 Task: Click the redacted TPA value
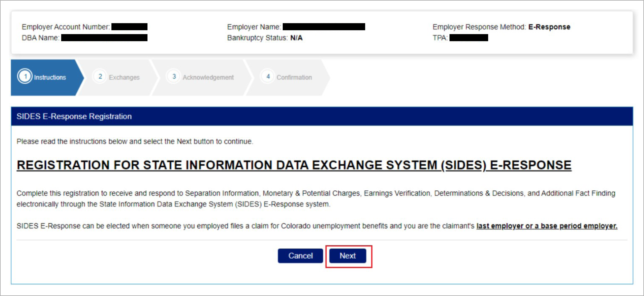coord(469,38)
